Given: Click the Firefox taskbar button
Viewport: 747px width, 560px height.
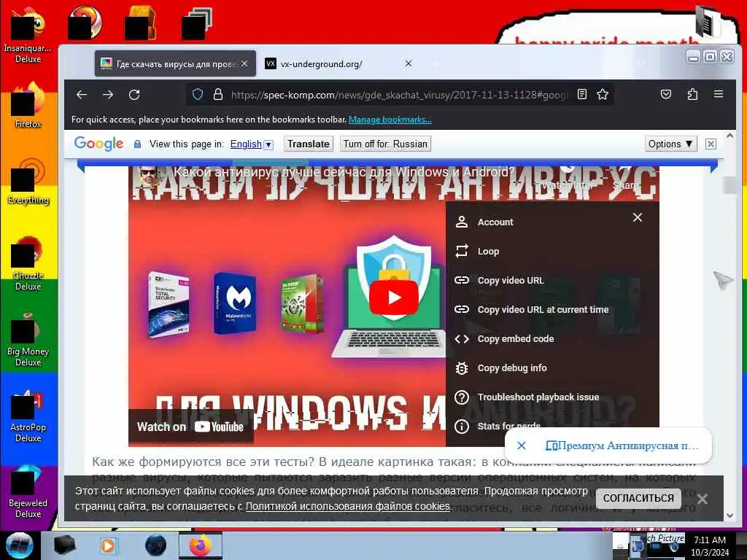Looking at the screenshot, I should point(201,545).
